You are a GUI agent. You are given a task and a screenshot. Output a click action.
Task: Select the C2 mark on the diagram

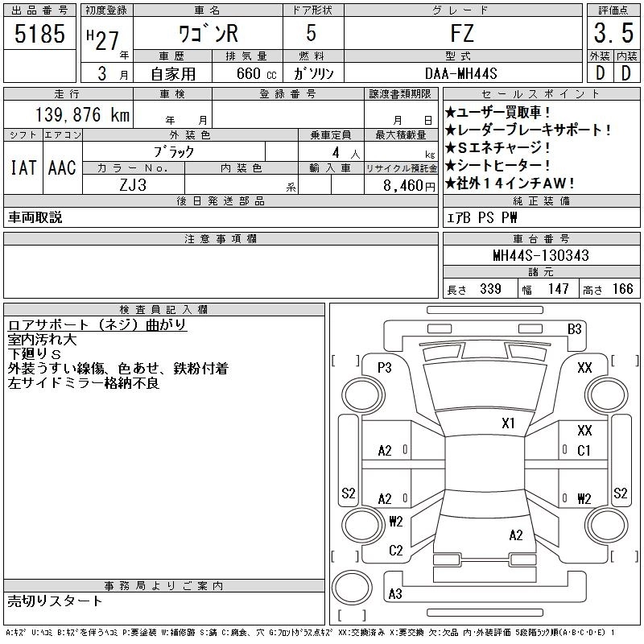pos(395,551)
